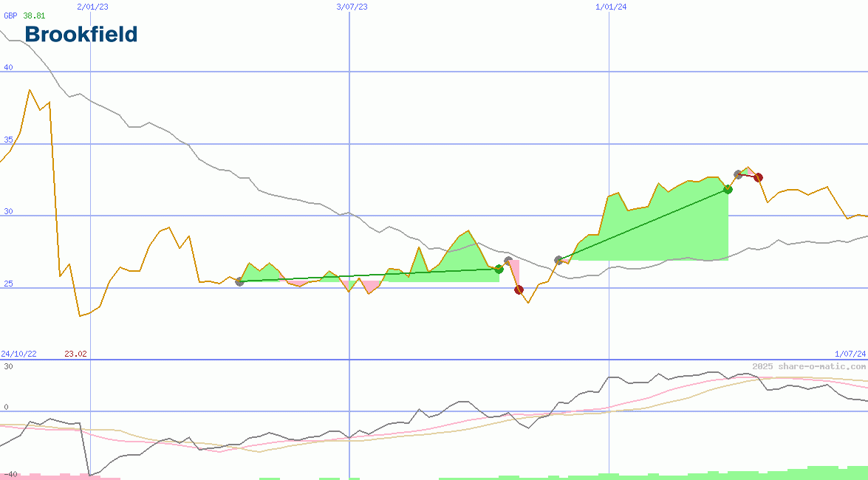Click the leftmost gray trade entry dot
This screenshot has width=868, height=480.
coord(239,281)
